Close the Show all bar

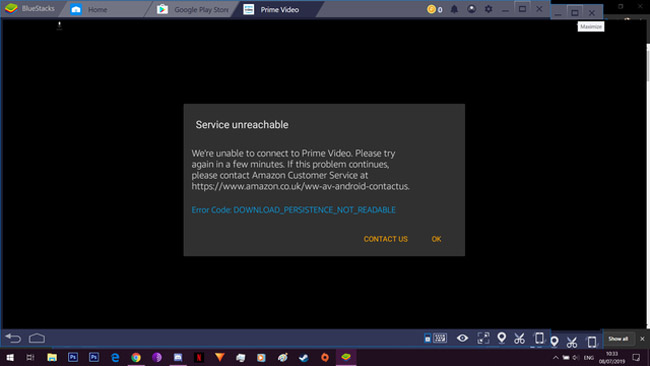click(x=642, y=339)
